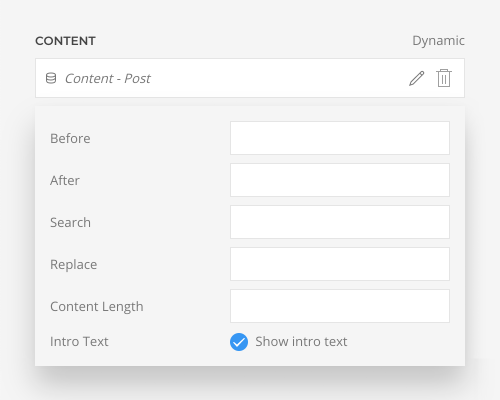Uncheck the Show intro text checkbox
Viewport: 500px width, 400px height.
pos(239,342)
